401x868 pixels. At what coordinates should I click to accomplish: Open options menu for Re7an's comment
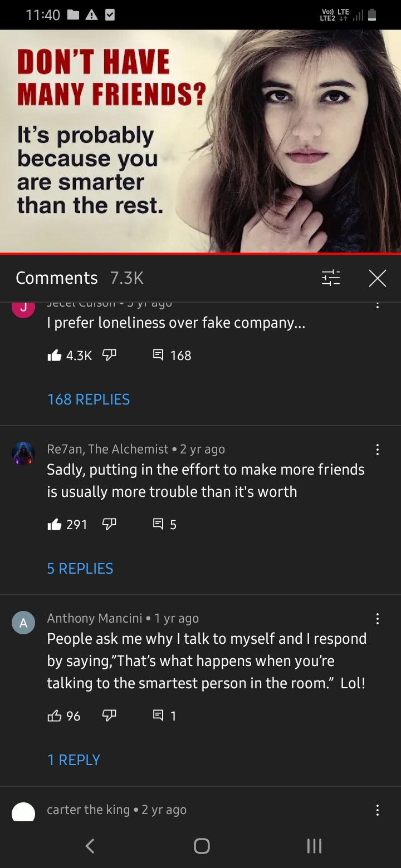[377, 450]
